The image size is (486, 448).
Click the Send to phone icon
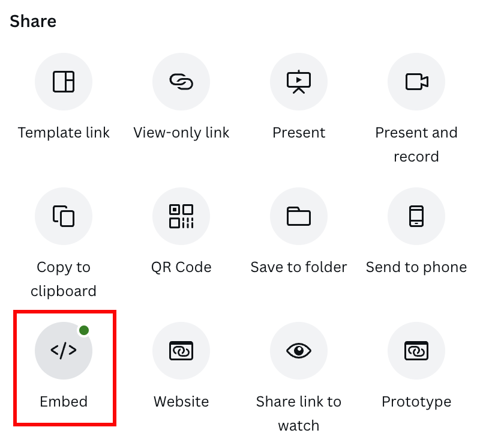pyautogui.click(x=416, y=216)
